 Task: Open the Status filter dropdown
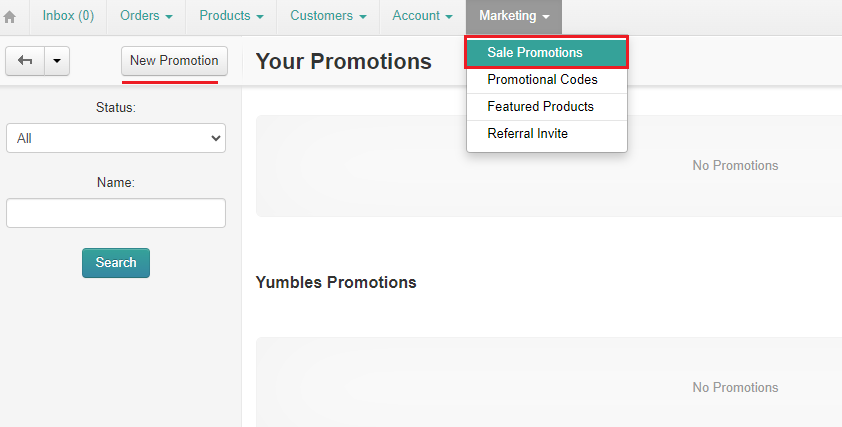coord(116,138)
